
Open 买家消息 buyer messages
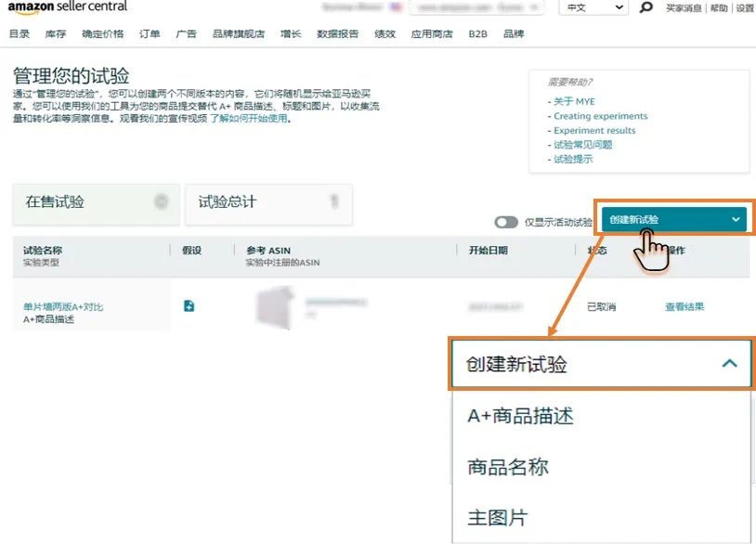tap(683, 7)
